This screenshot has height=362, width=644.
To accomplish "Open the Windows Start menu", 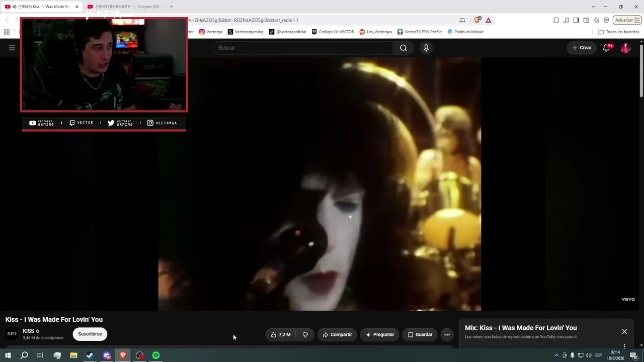I will [x=8, y=355].
